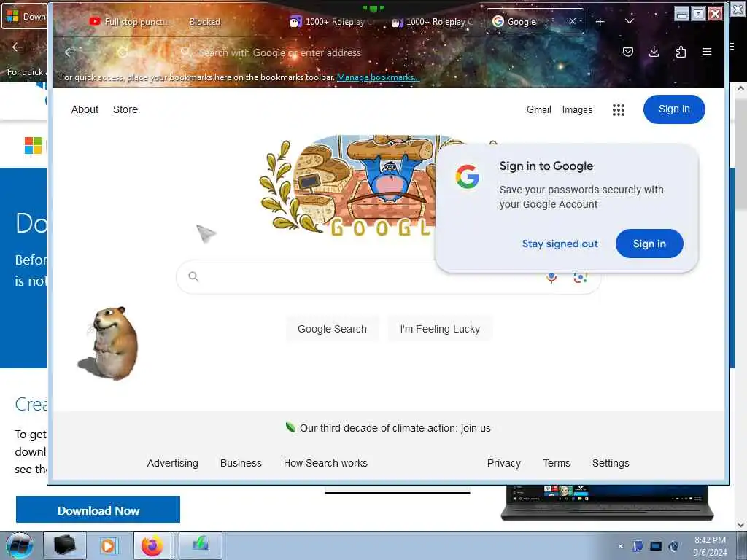Open the climate action join us link
This screenshot has width=747, height=560.
395,428
